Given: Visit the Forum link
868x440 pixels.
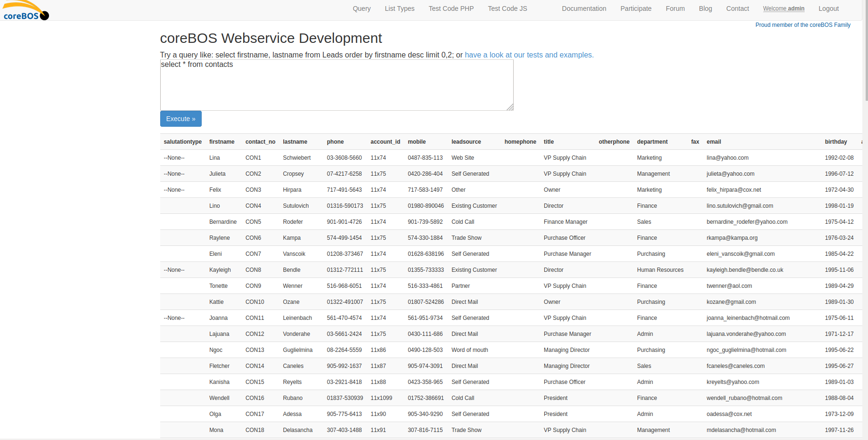Looking at the screenshot, I should (x=675, y=8).
